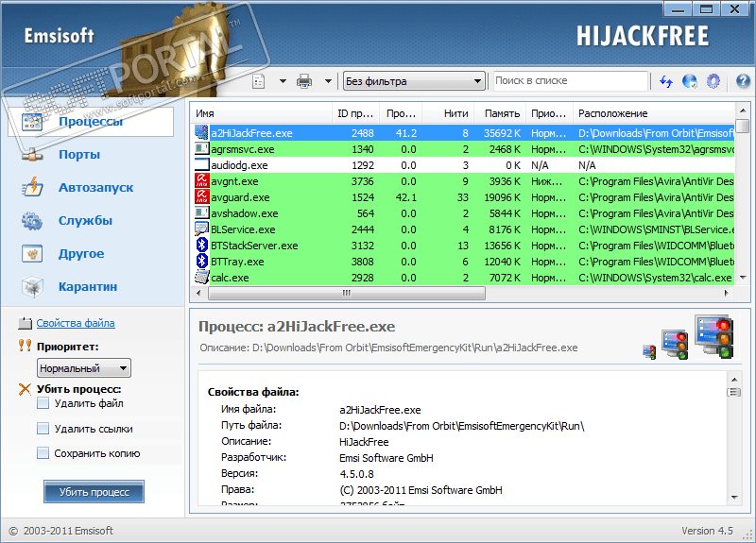Click the globe online analysis icon
This screenshot has width=756, height=543.
(690, 81)
